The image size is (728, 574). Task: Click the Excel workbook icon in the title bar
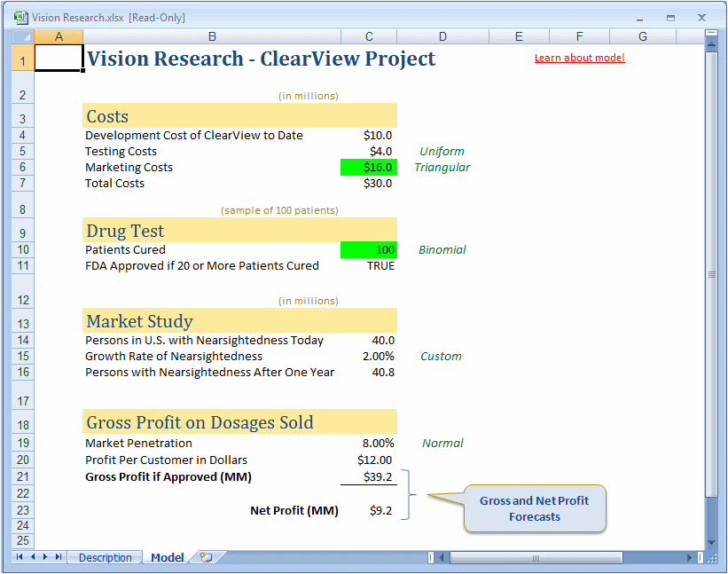point(20,17)
